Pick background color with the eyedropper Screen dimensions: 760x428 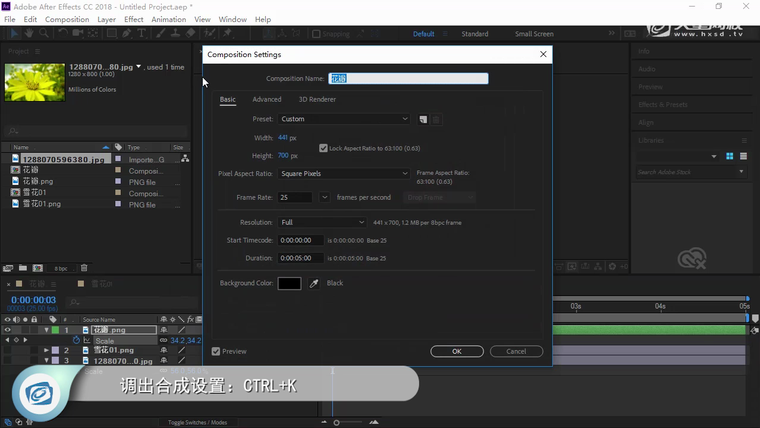pyautogui.click(x=314, y=284)
